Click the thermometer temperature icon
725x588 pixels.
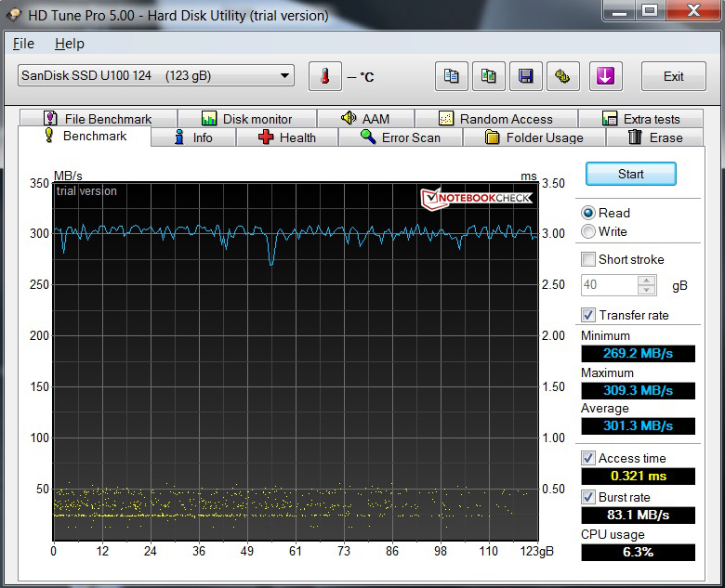click(x=324, y=76)
